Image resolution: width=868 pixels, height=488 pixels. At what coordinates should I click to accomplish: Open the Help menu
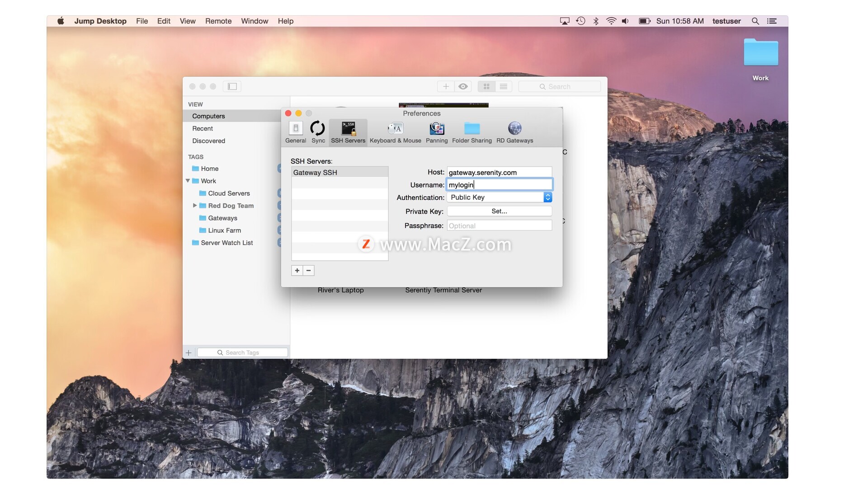click(x=286, y=21)
